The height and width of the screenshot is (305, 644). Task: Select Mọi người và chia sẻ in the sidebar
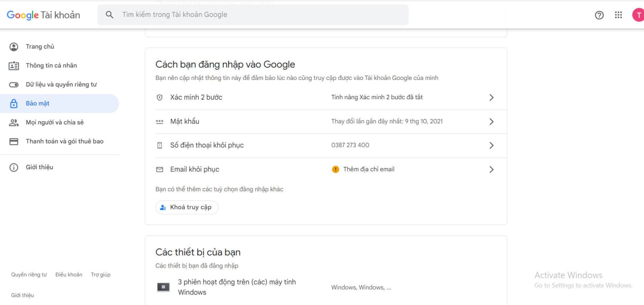60,123
